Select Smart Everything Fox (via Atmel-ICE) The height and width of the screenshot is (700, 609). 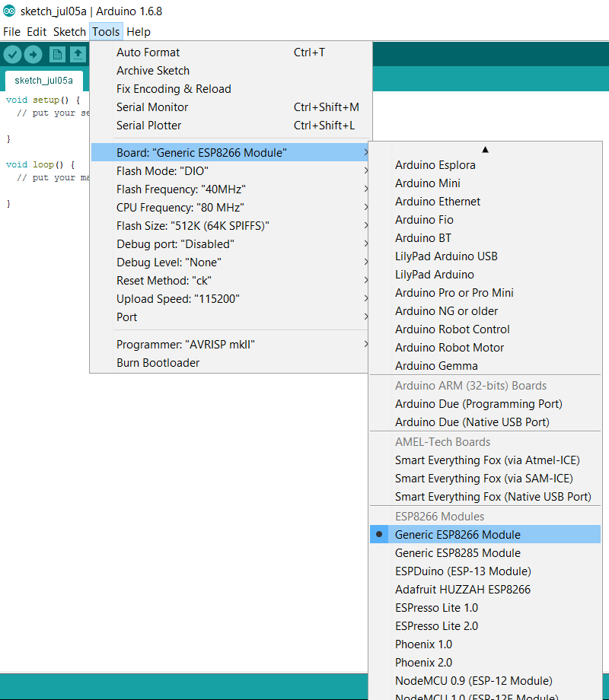pos(485,460)
